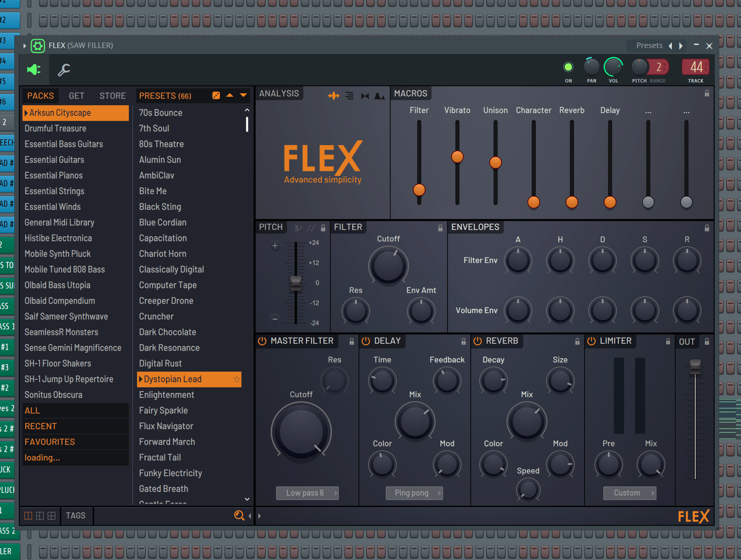
Task: Open the wrench settings icon
Action: pyautogui.click(x=64, y=70)
